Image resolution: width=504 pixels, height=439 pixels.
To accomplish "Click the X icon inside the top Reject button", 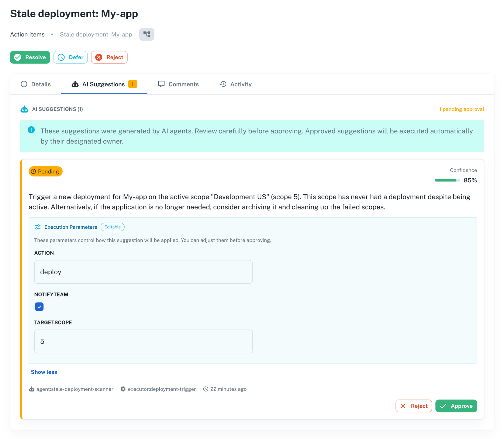I will (x=99, y=57).
